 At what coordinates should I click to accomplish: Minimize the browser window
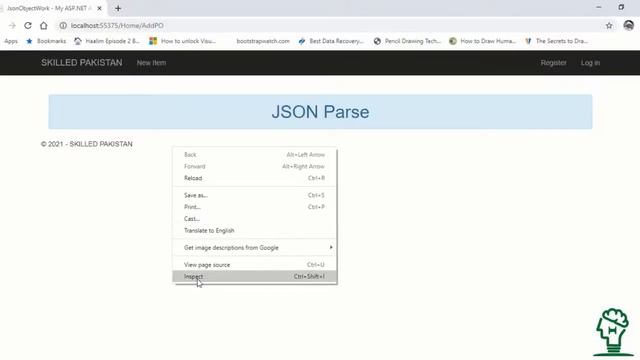[599, 7]
